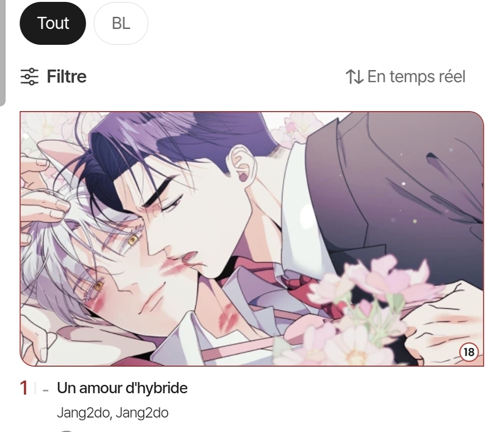Expand the En temps réel sort menu
Screen dimensions: 504x432
coord(406,77)
